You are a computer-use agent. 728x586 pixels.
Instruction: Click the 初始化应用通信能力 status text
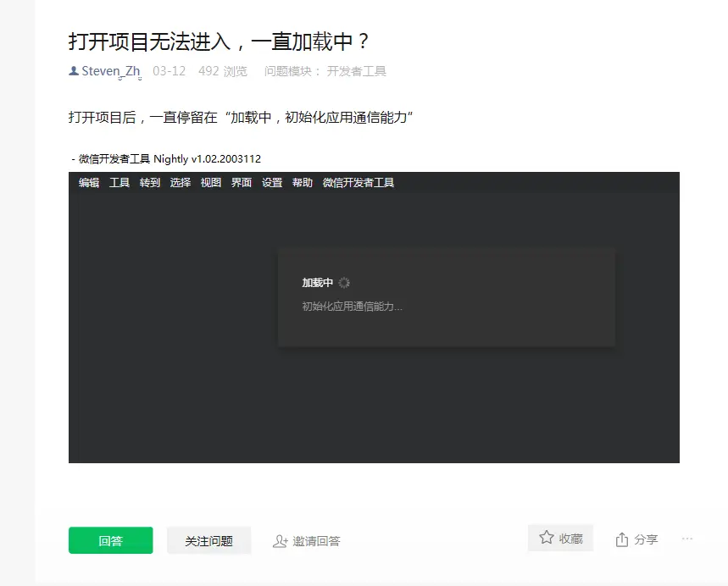352,307
